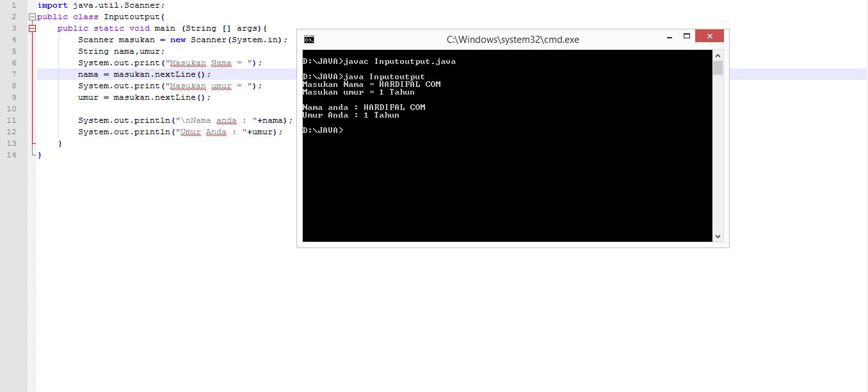Click the 'import java.util.Scanner;' line
868x392 pixels.
coord(101,5)
